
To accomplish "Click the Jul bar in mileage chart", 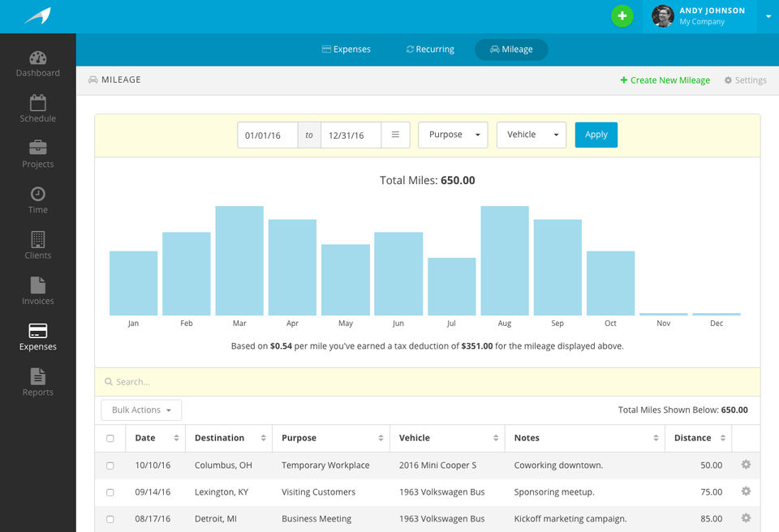I will click(452, 286).
